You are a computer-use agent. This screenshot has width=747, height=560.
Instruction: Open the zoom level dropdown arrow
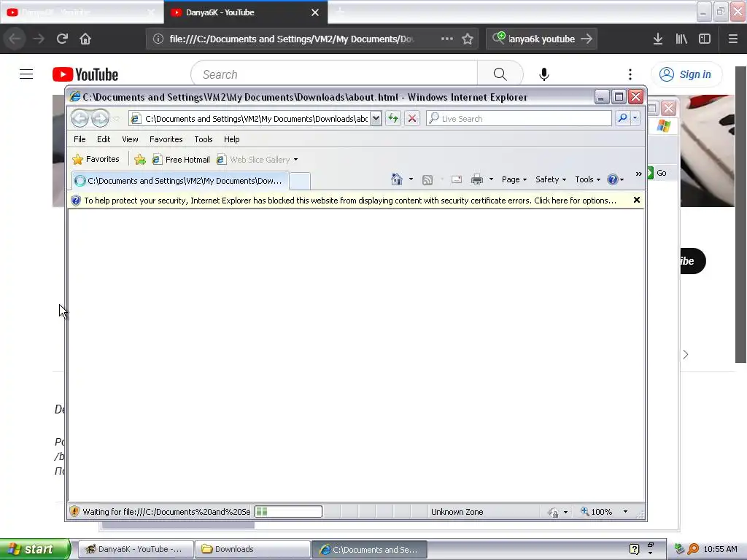click(625, 512)
